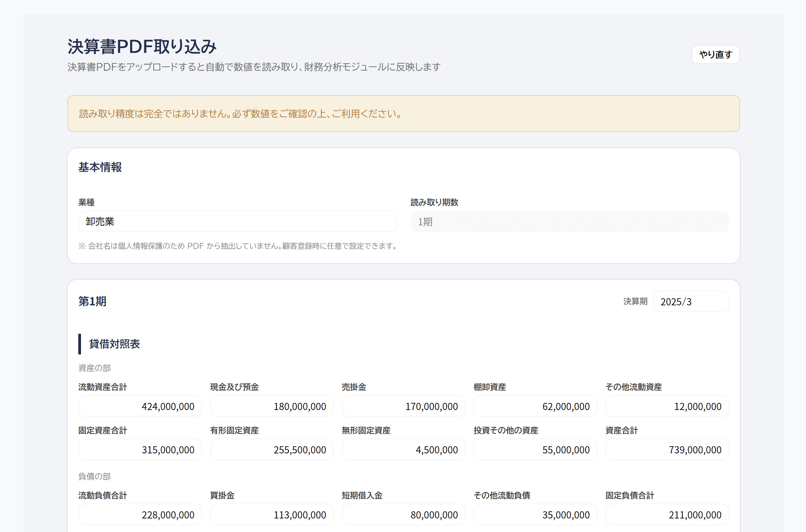The height and width of the screenshot is (532, 806).
Task: Click the やり直す button
Action: pos(716,54)
